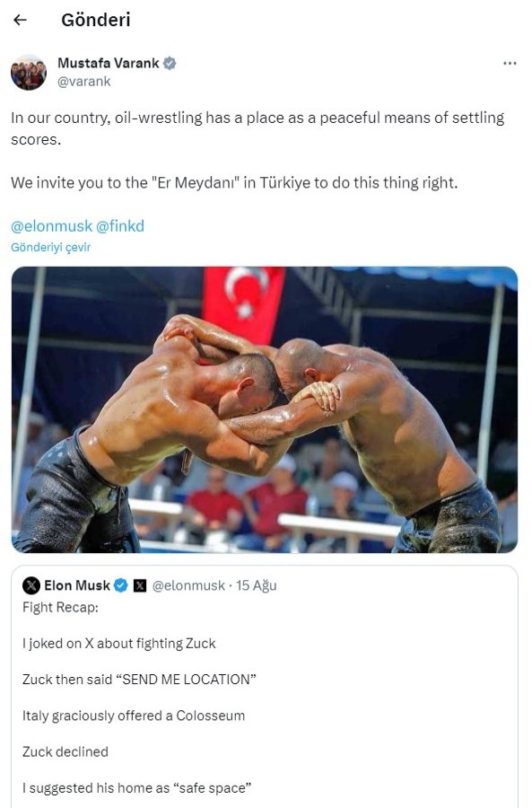The image size is (532, 808).
Task: Open Elon Musk's name in the quoted post
Action: pos(77,585)
